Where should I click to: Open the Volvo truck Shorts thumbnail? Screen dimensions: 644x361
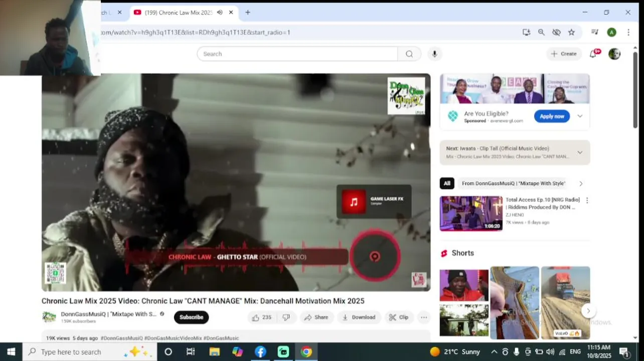click(565, 303)
